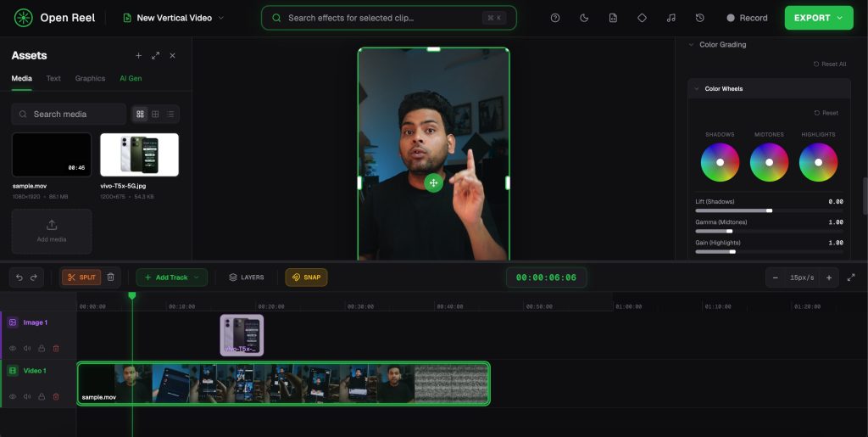Click the Shadows color wheel

(720, 162)
